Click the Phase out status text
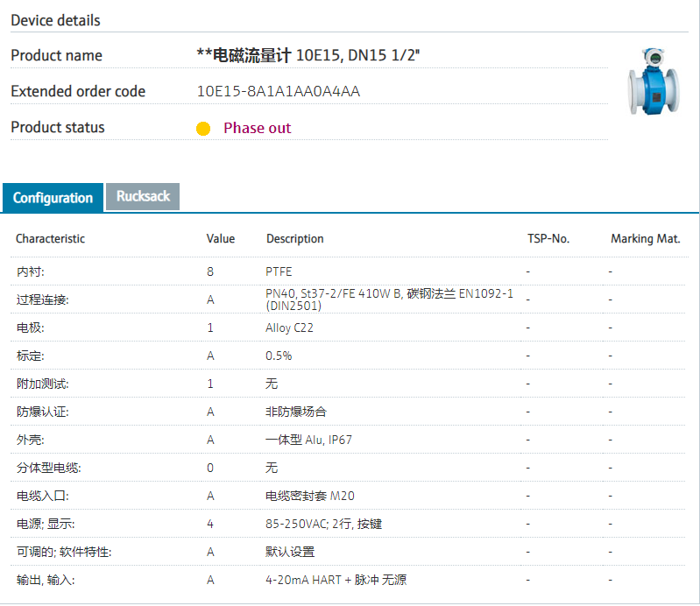 tap(257, 128)
